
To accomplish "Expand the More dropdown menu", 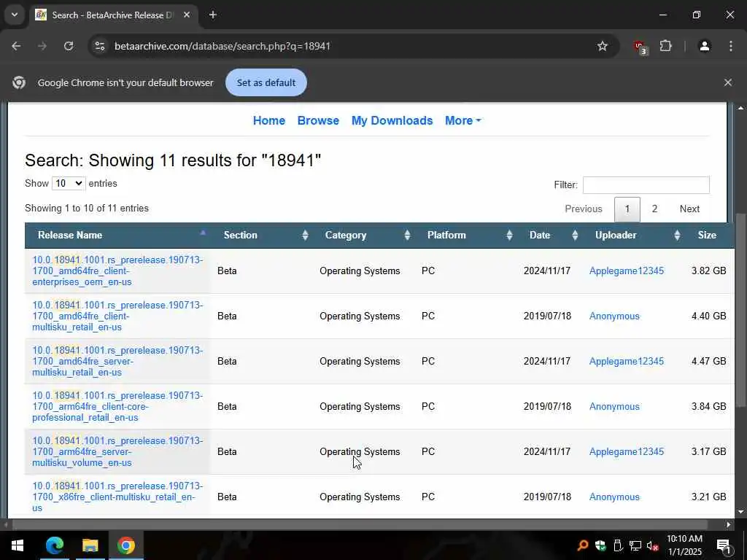I will click(x=462, y=120).
